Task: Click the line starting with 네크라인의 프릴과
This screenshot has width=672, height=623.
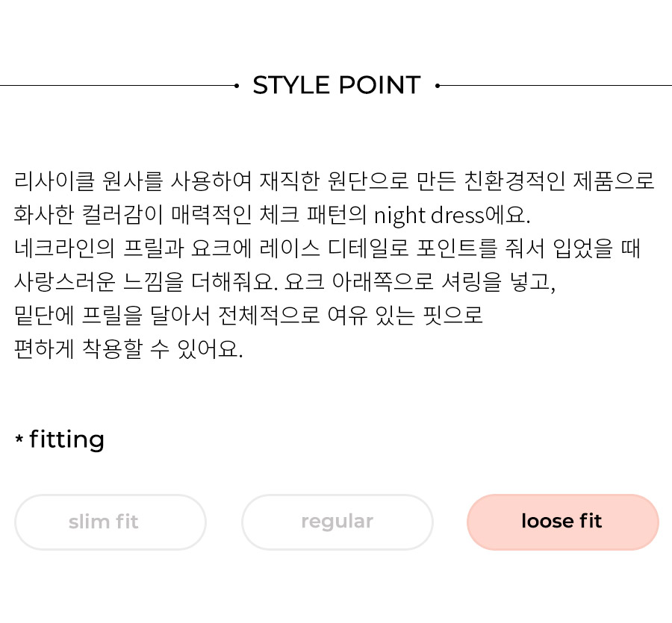Action: (x=328, y=248)
